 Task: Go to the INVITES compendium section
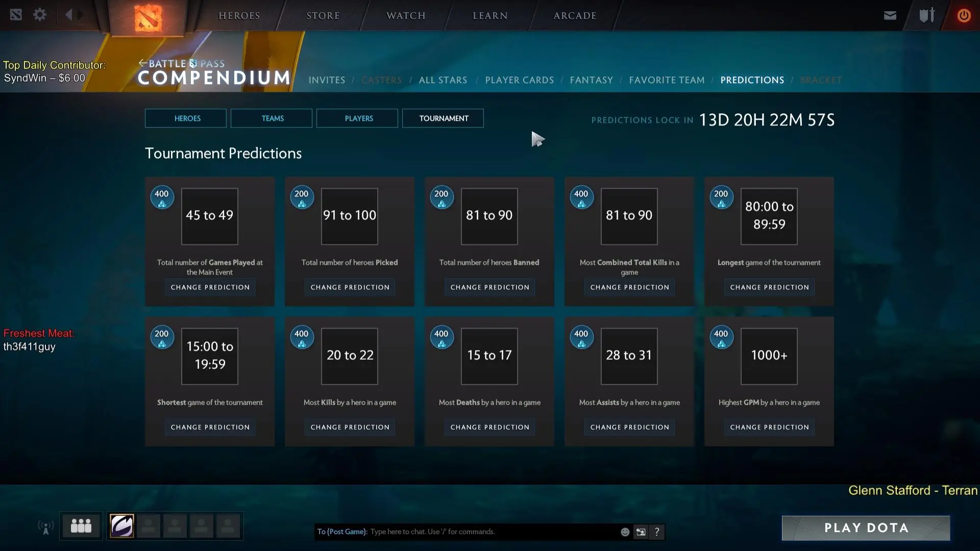pyautogui.click(x=327, y=80)
